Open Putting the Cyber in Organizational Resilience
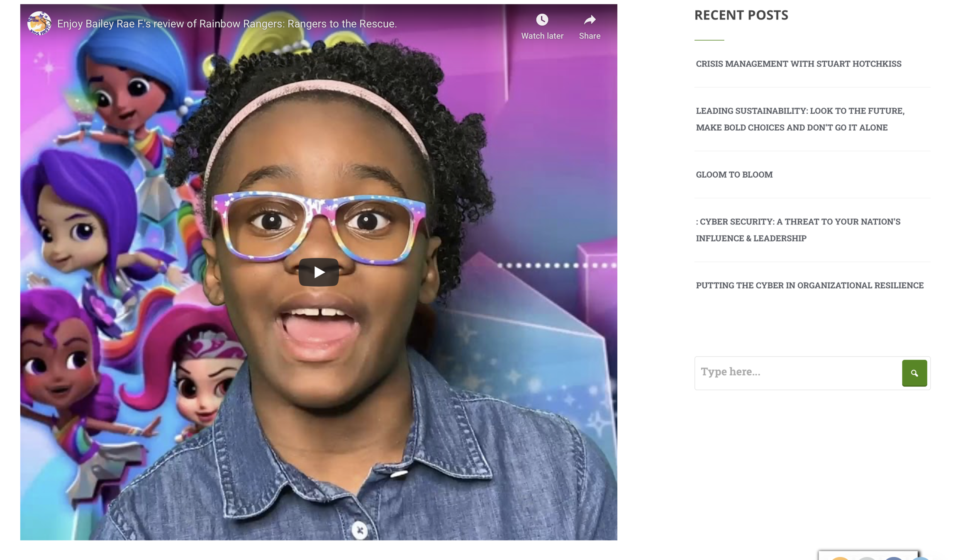960x560 pixels. tap(809, 285)
